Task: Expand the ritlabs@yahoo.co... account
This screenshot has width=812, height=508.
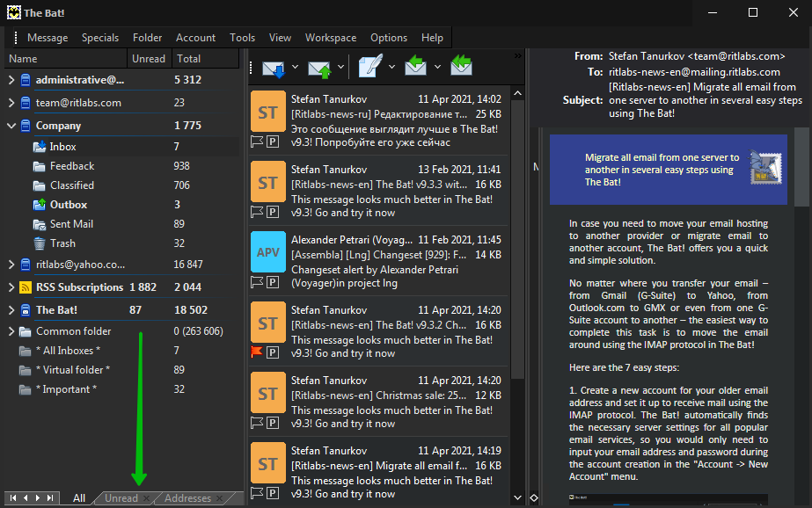Action: point(11,265)
